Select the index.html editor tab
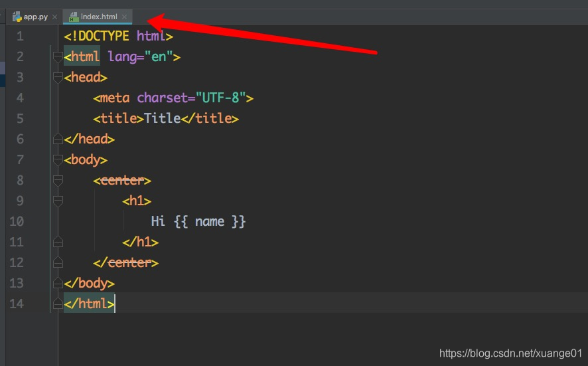 (x=98, y=17)
